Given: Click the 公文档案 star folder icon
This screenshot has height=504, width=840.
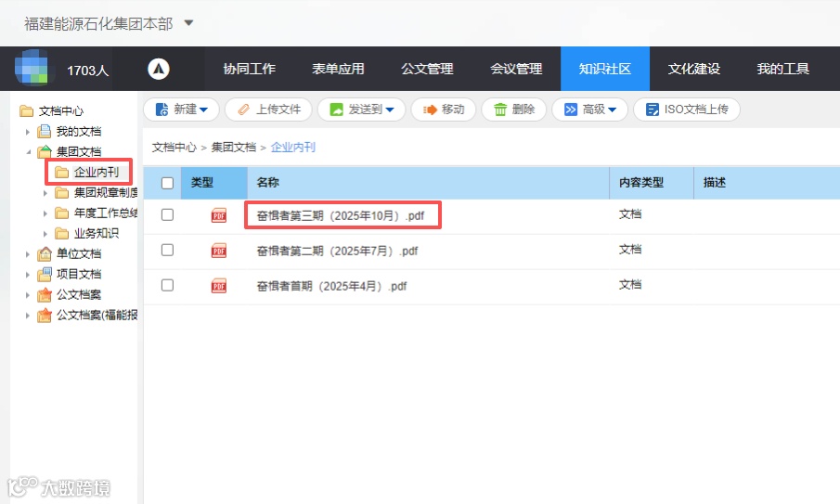Looking at the screenshot, I should pyautogui.click(x=44, y=294).
